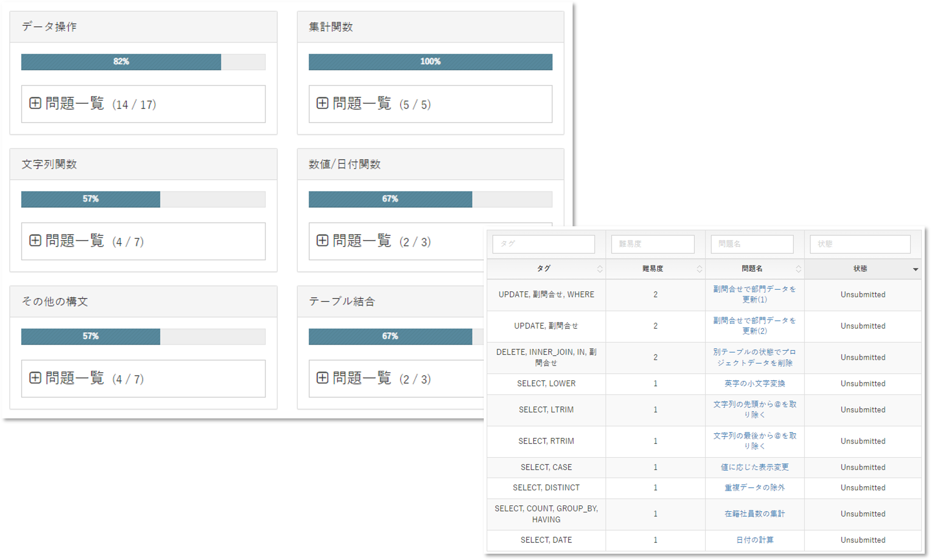This screenshot has height=560, width=931.
Task: Click plus icon in 文字列関数 panel
Action: point(35,240)
